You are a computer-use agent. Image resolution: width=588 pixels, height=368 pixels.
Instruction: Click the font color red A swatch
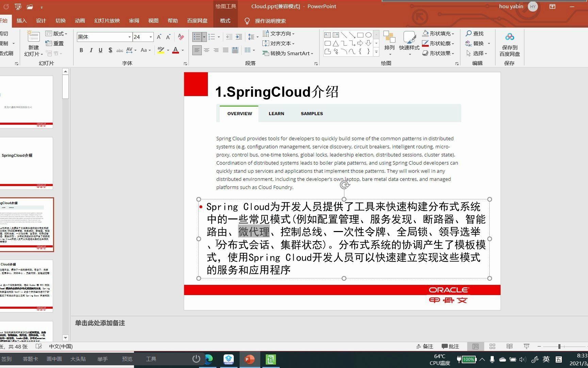(176, 50)
